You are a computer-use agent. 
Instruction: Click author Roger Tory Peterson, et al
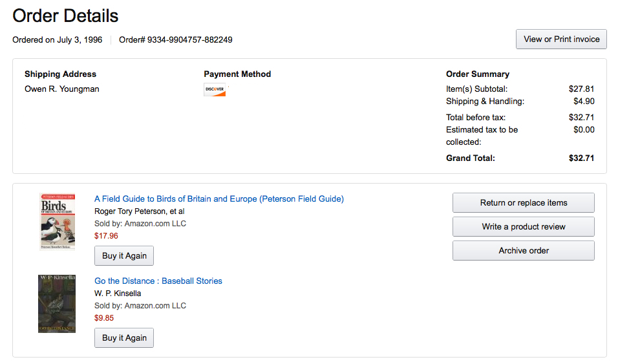tap(139, 211)
